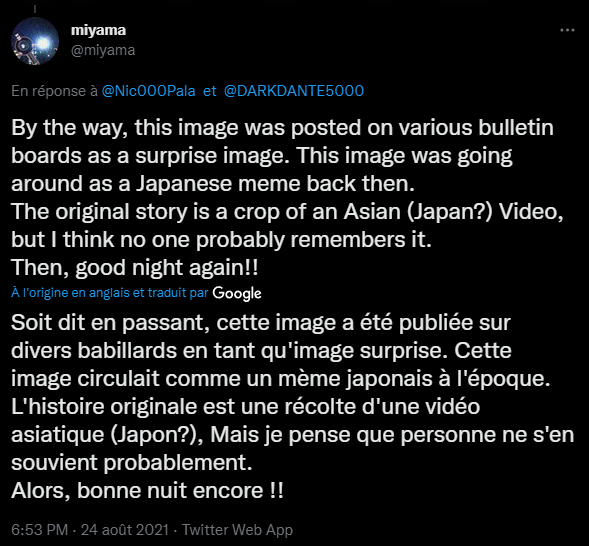The image size is (589, 546).
Task: Click the "En réponse à" label
Action: 54,91
